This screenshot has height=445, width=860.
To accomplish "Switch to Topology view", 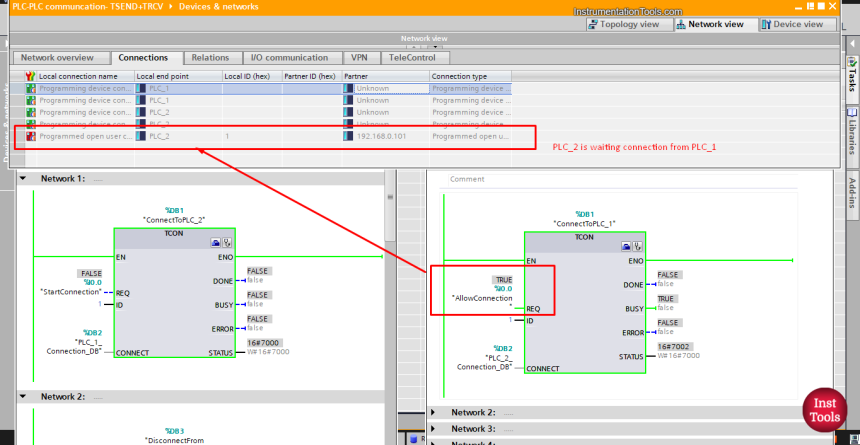I will click(x=630, y=24).
